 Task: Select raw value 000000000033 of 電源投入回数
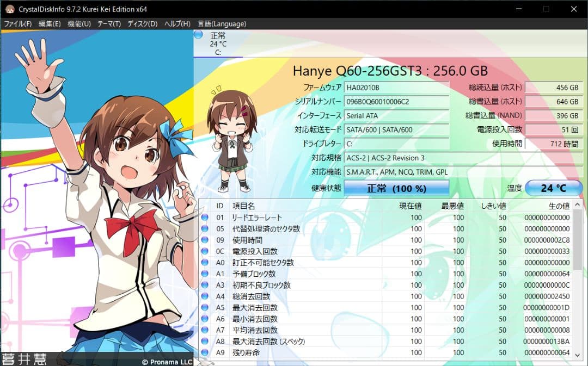click(x=547, y=251)
